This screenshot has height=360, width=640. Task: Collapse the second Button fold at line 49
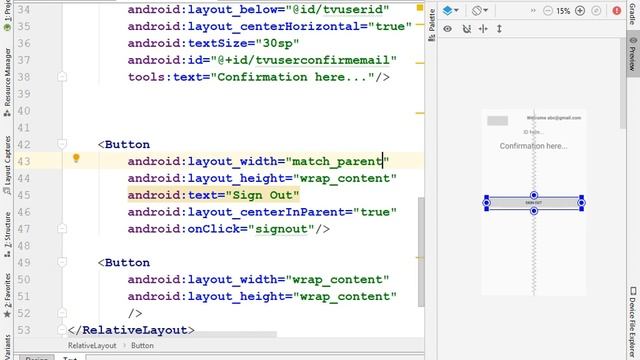tap(62, 262)
